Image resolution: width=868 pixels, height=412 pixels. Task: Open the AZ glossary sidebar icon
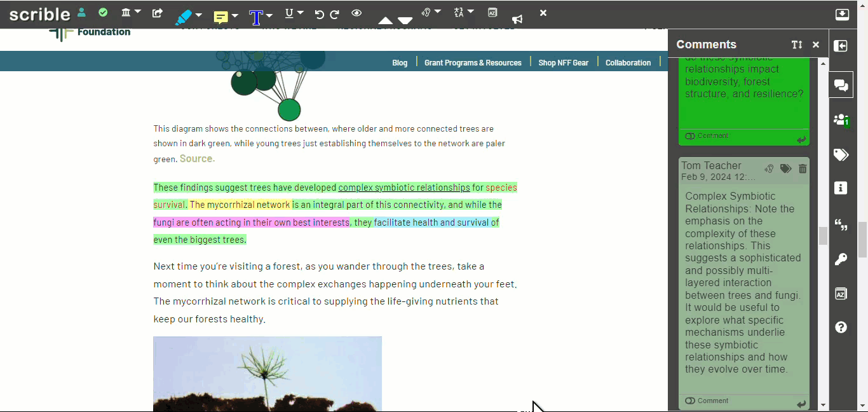(x=841, y=294)
